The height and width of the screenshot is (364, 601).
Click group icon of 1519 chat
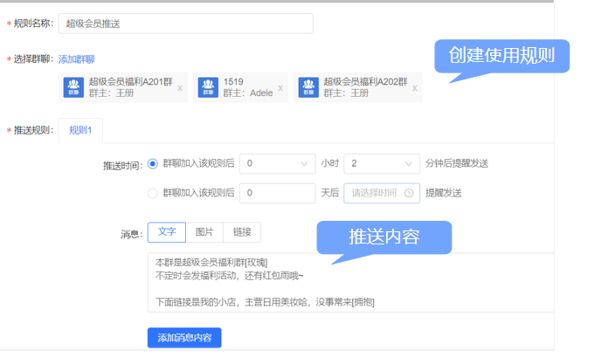click(208, 87)
